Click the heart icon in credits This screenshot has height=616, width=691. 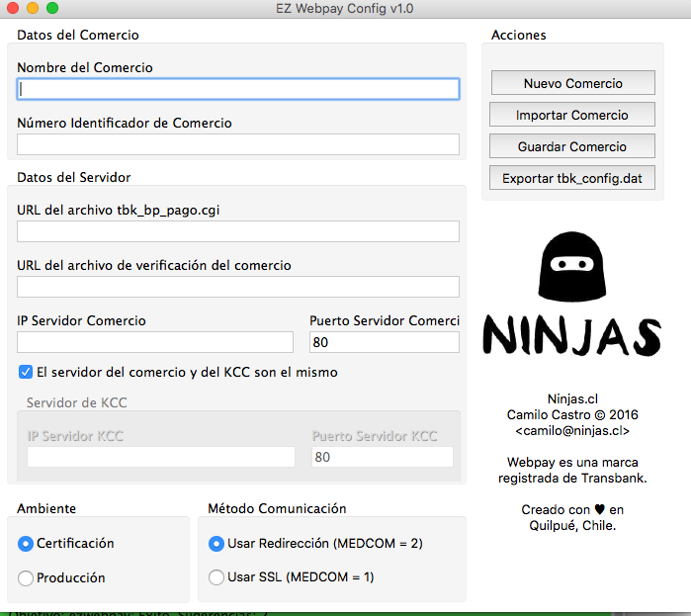[599, 509]
